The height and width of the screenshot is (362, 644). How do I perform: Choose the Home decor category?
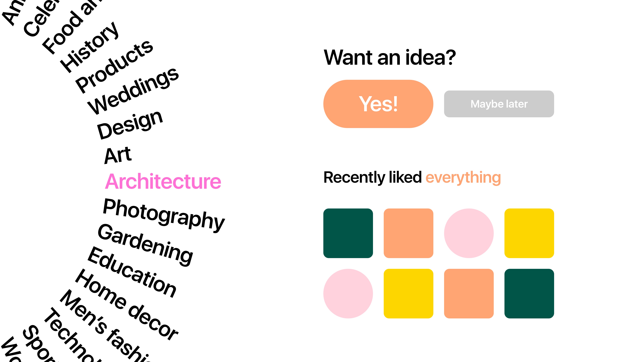tap(126, 305)
